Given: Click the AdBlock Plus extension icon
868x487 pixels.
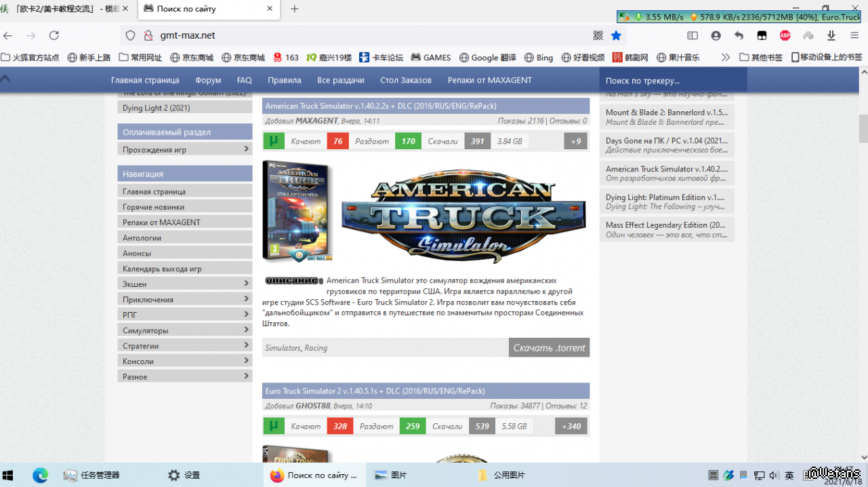Looking at the screenshot, I should pos(785,35).
